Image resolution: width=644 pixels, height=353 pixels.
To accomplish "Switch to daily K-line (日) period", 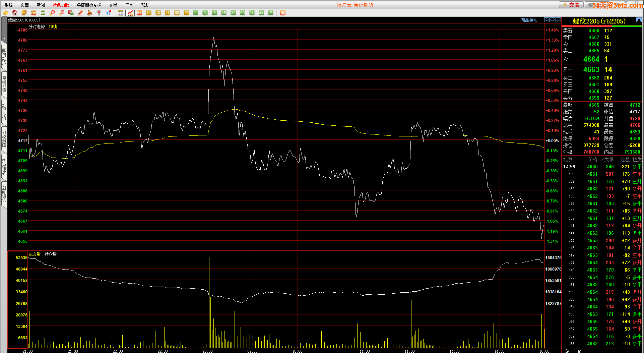I will (x=149, y=13).
